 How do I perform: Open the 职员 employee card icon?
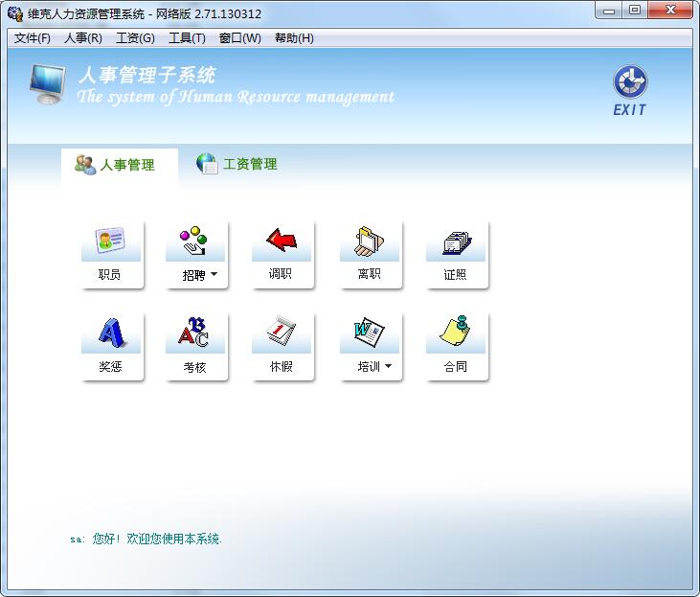click(x=110, y=241)
